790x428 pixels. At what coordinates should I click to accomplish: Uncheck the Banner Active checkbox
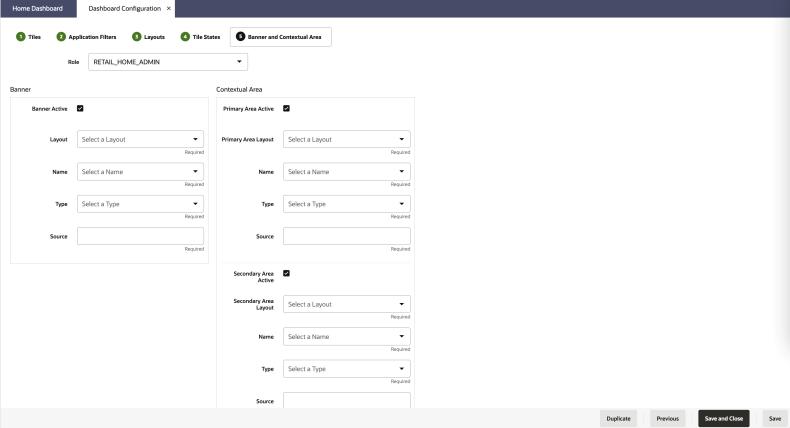(x=80, y=108)
